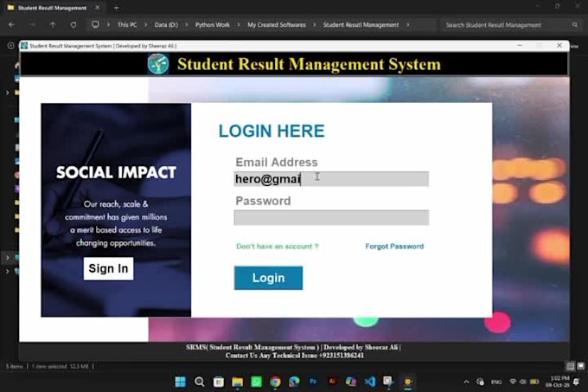Image resolution: width=588 pixels, height=392 pixels.
Task: Open the ENG language indicator
Action: pyautogui.click(x=496, y=382)
